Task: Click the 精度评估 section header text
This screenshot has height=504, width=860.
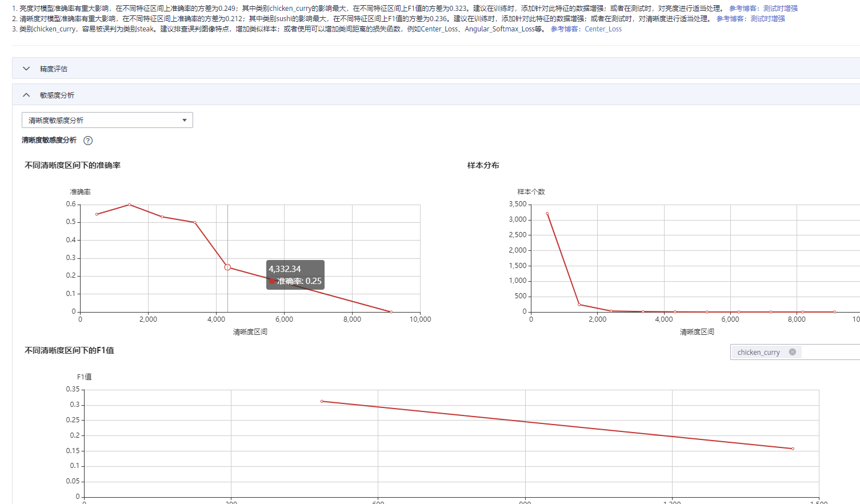Action: click(x=54, y=69)
